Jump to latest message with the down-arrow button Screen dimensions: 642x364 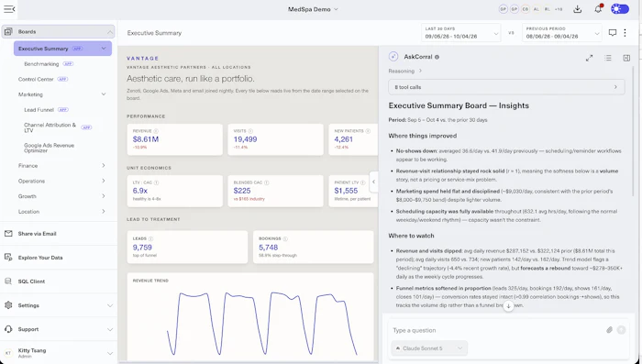click(x=508, y=306)
